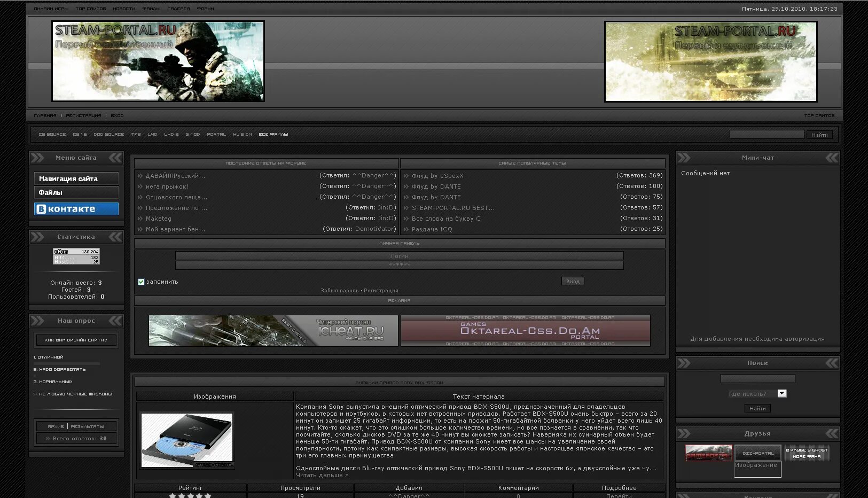Click the Логин input field
Screen dimensions: 868x498
click(400, 256)
